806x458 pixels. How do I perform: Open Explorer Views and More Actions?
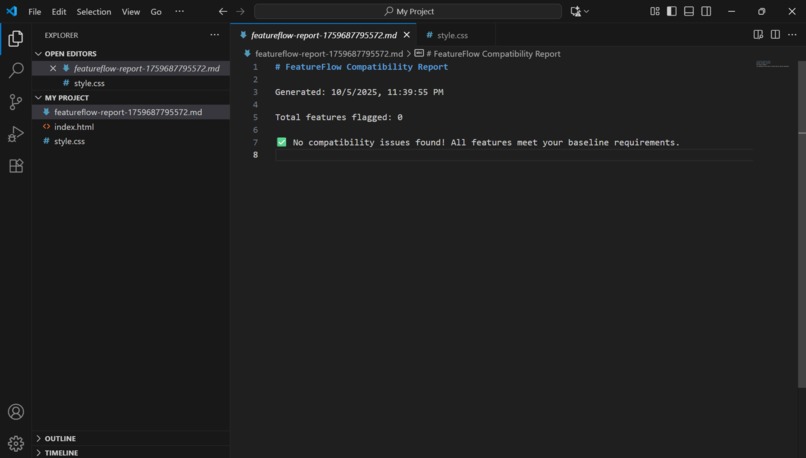[x=214, y=35]
